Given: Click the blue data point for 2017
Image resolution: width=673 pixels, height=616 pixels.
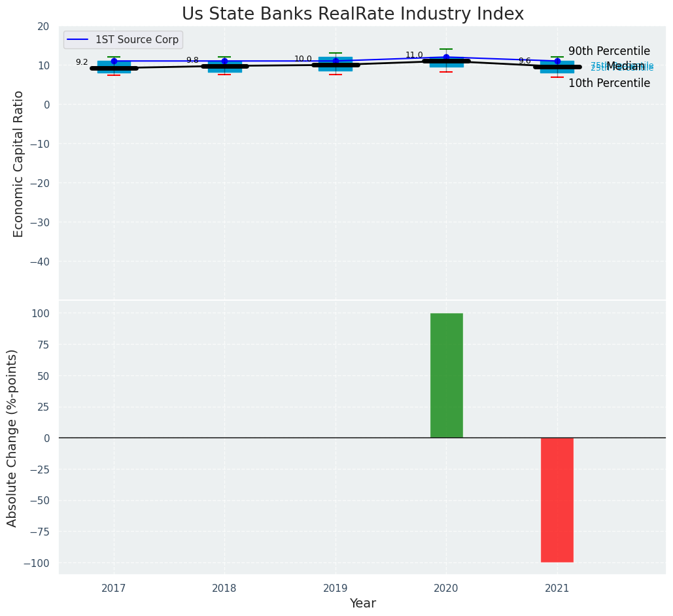Looking at the screenshot, I should 114,61.
